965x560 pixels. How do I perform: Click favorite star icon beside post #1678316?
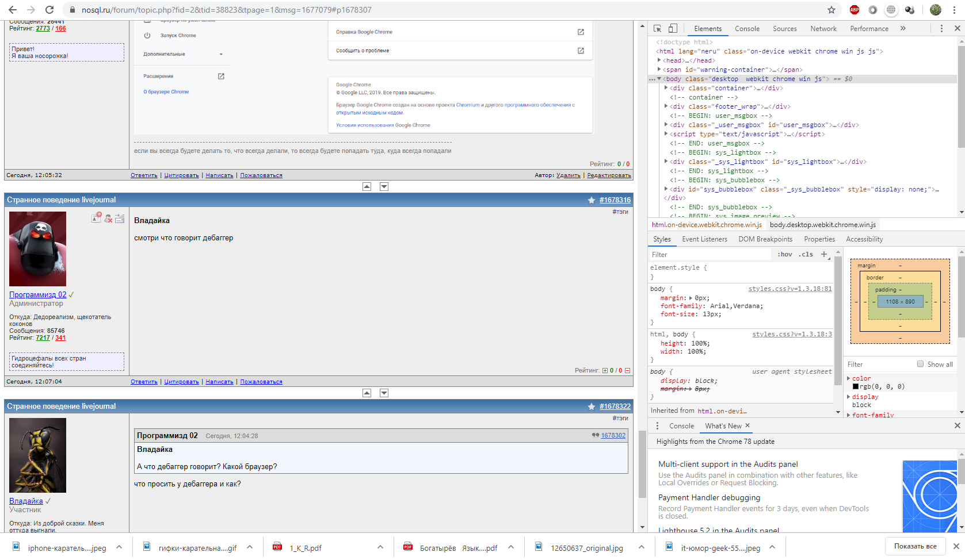592,200
